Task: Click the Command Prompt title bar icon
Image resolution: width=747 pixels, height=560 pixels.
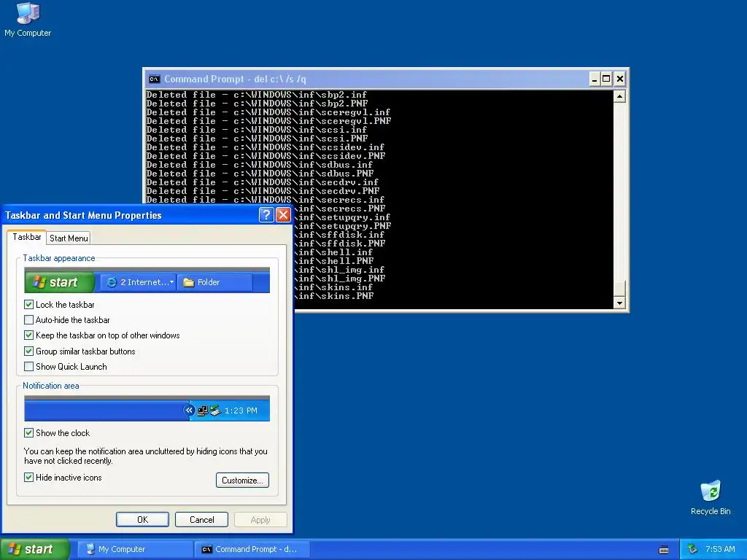Action: point(154,79)
